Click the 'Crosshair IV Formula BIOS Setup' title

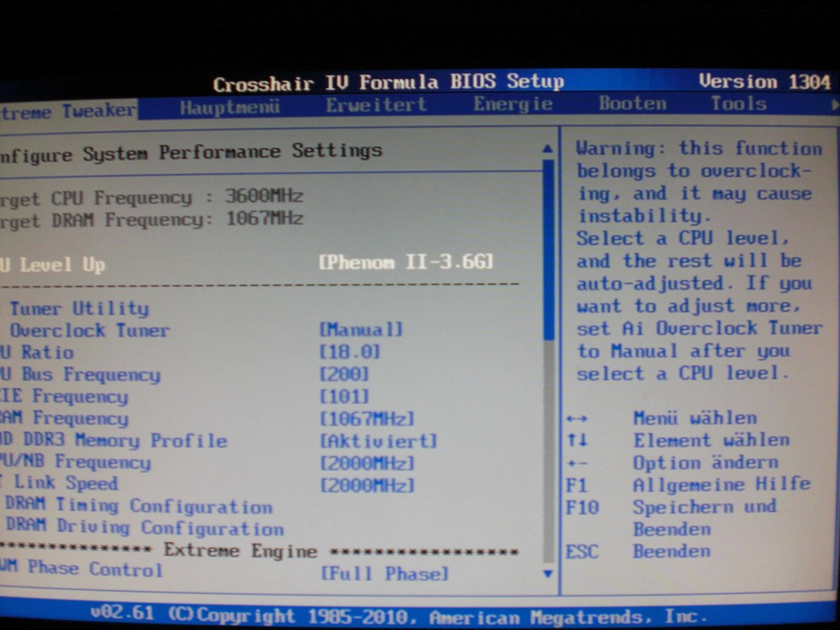pos(388,82)
